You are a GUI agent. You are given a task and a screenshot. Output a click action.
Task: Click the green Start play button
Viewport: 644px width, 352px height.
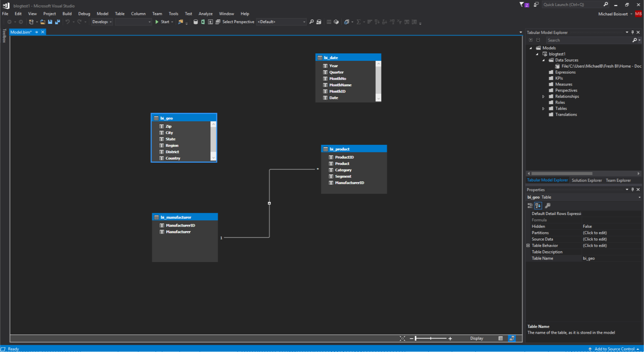157,22
